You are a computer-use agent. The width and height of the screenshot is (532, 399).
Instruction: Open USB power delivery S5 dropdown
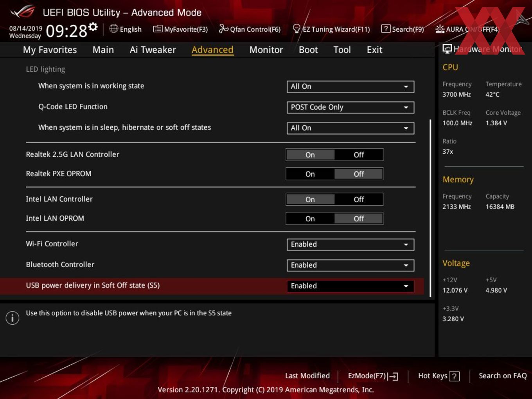tap(350, 286)
